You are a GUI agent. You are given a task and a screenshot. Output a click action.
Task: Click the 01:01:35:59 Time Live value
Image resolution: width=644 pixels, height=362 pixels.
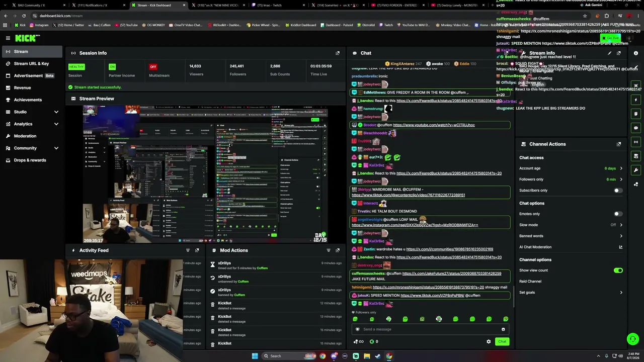coord(321,66)
